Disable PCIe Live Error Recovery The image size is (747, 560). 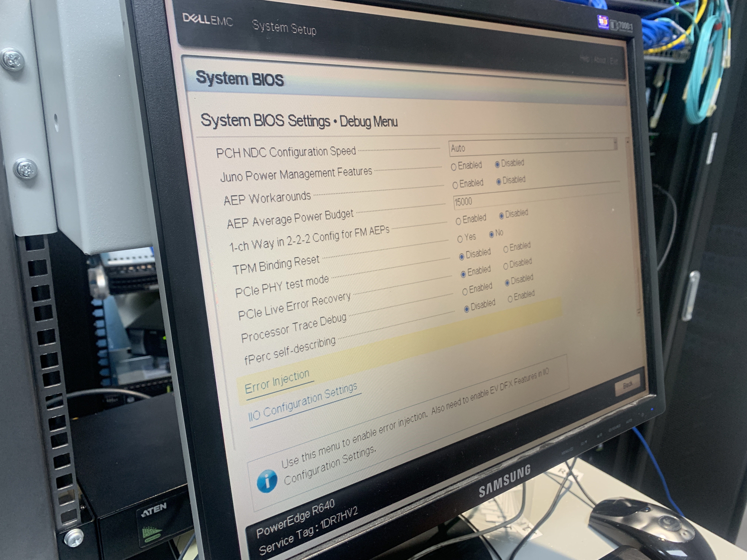[x=506, y=266]
